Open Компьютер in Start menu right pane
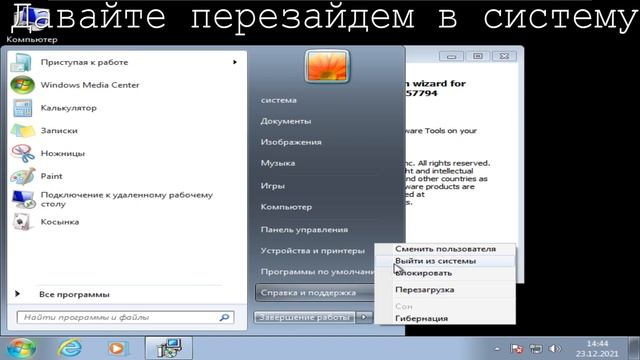Image resolution: width=640 pixels, height=360 pixels. click(286, 207)
